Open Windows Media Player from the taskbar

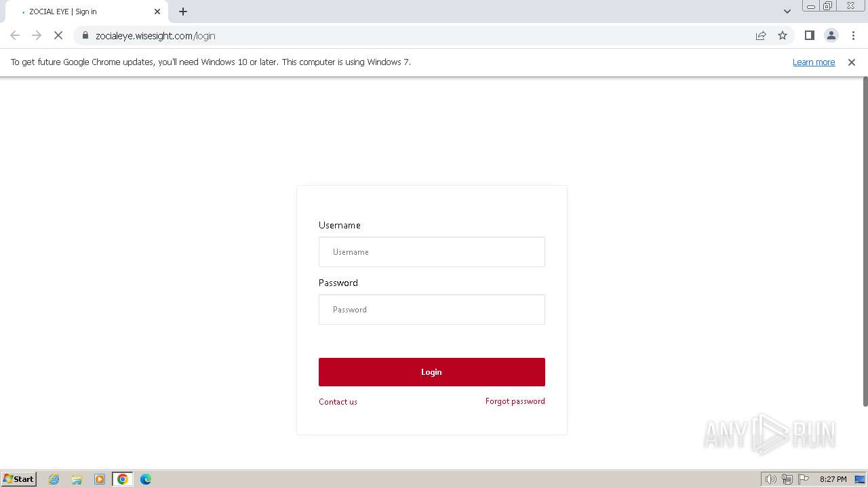coord(100,479)
